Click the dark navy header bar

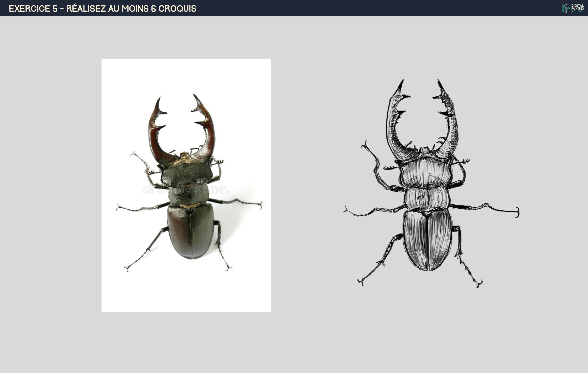(x=342, y=8)
